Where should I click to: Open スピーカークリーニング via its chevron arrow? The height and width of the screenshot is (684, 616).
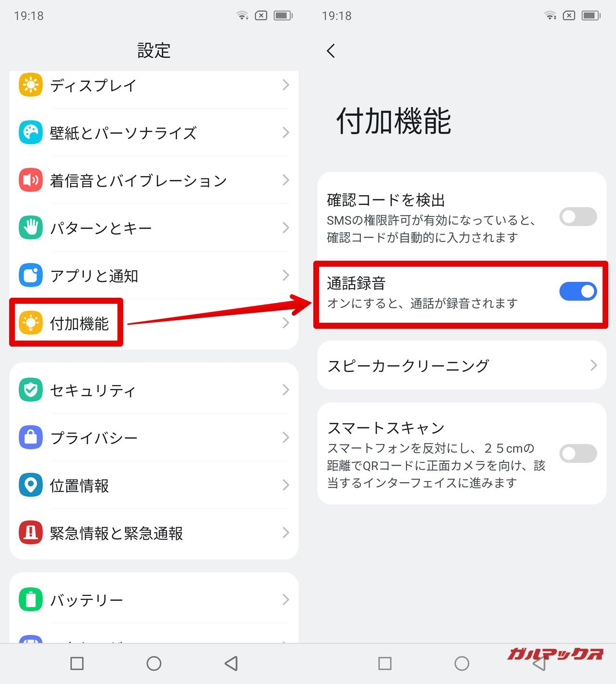[593, 366]
